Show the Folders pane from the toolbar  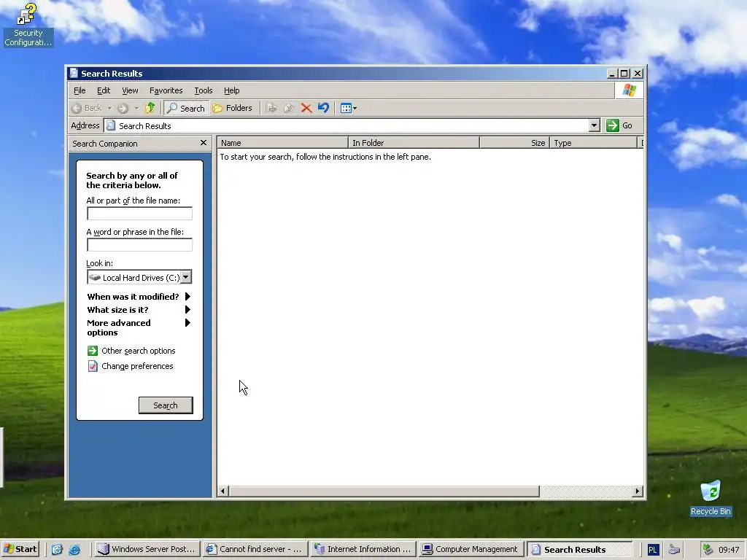click(233, 108)
